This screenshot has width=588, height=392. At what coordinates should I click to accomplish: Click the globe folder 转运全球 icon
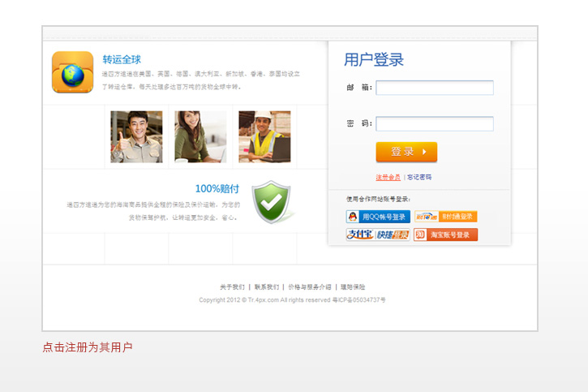[72, 72]
